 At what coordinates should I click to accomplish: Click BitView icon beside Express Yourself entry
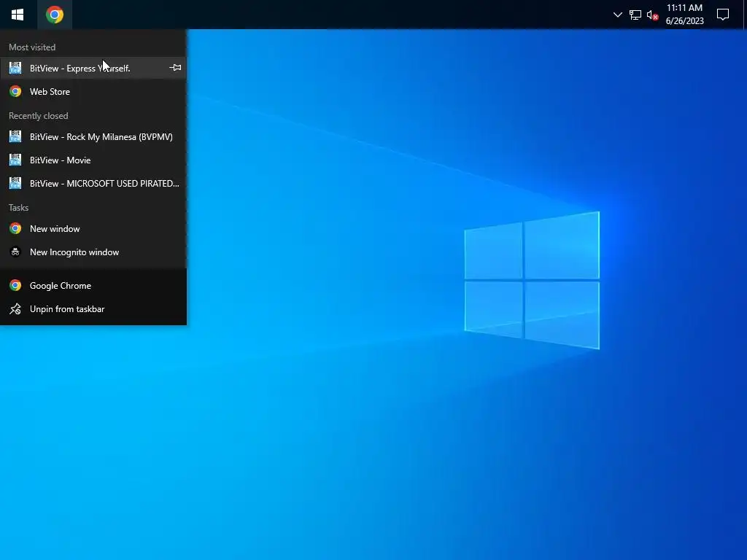15,68
